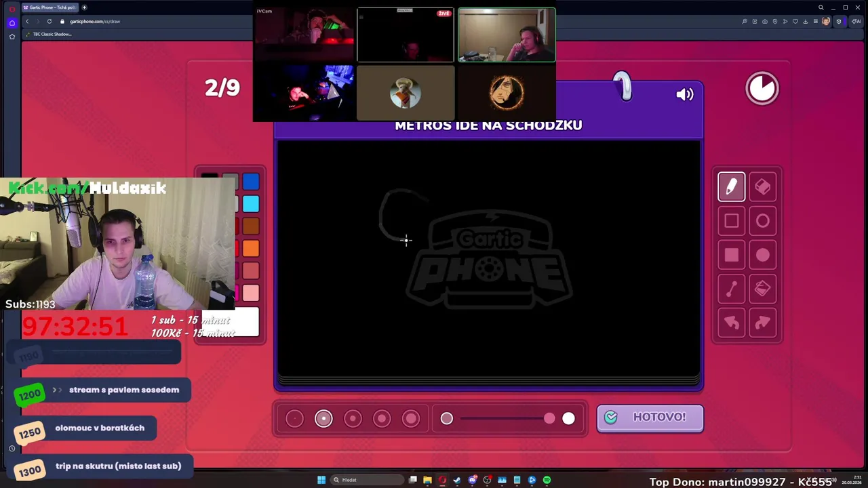Screen dimensions: 868x488
Task: Click the round timer clock icon
Action: [762, 89]
